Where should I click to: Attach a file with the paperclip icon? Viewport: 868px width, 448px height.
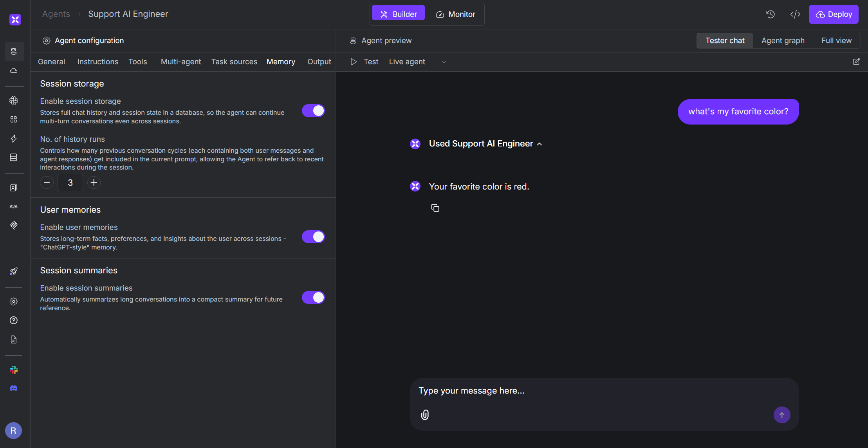pyautogui.click(x=425, y=415)
